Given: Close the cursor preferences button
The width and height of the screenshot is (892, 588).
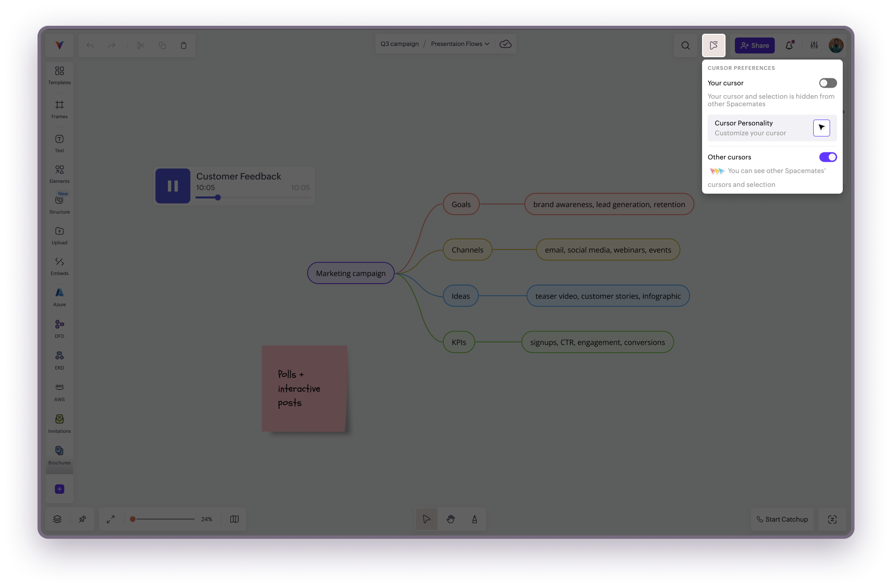Looking at the screenshot, I should tap(714, 45).
